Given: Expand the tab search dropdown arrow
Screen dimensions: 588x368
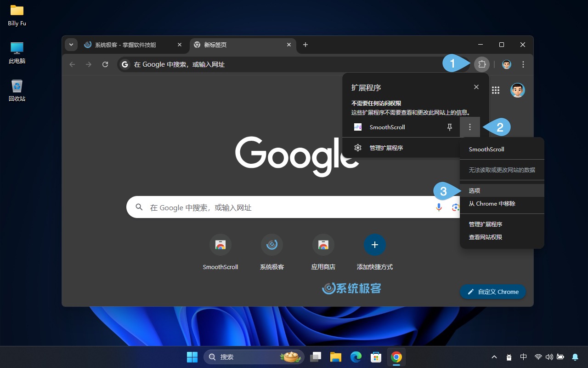Looking at the screenshot, I should [71, 45].
